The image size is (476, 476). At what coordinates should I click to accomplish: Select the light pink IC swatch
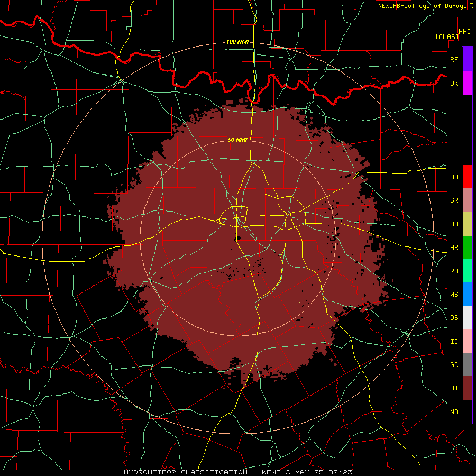pos(467,341)
